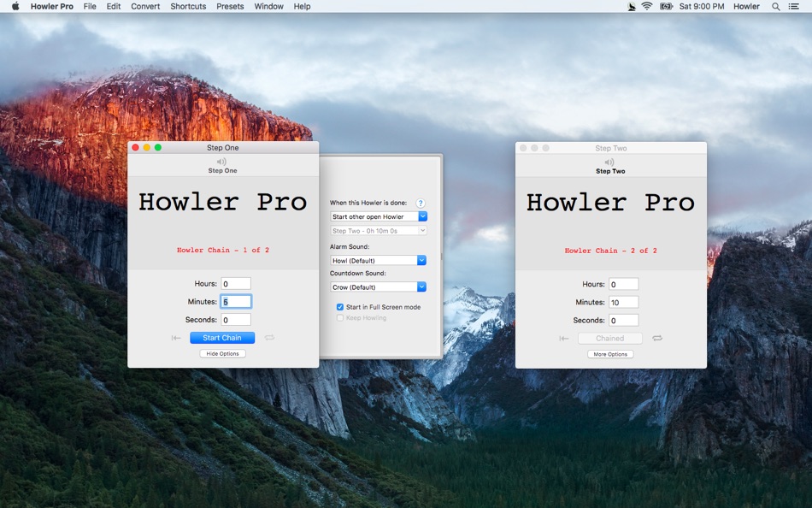Open the Help menu

coord(302,6)
